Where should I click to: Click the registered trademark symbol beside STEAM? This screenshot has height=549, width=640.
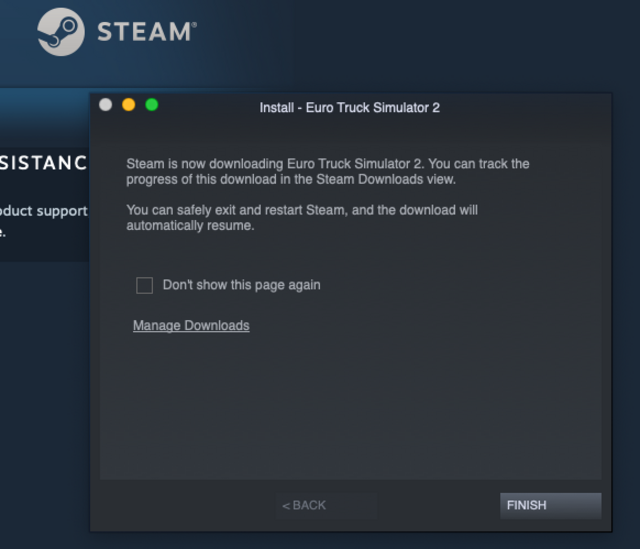click(194, 24)
